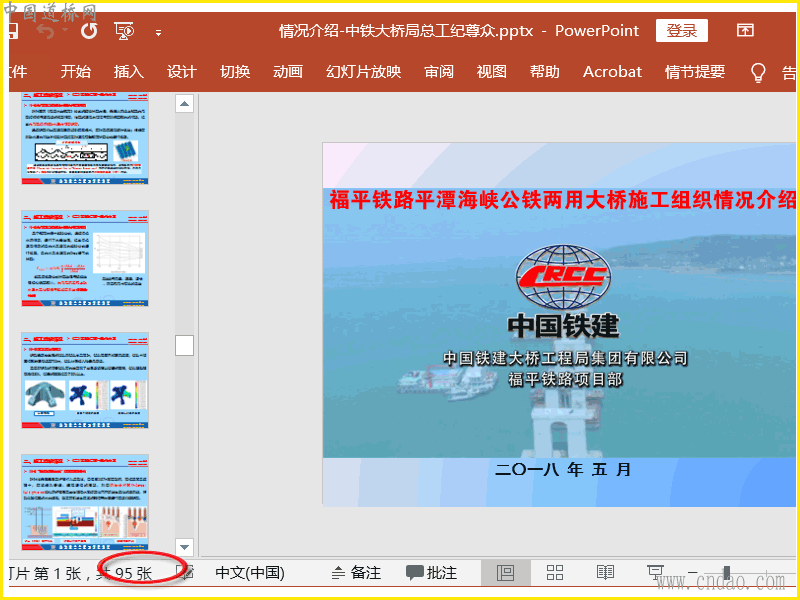Click the Undo arrow in quick access toolbar
Image resolution: width=800 pixels, height=600 pixels.
pos(46,31)
